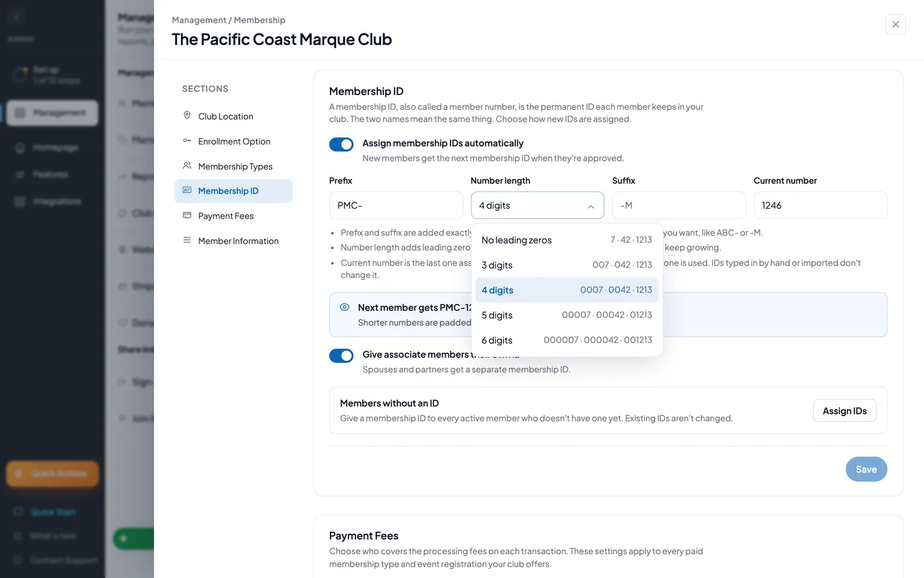Click the Enrollment Option key icon
The height and width of the screenshot is (578, 924).
tap(187, 141)
